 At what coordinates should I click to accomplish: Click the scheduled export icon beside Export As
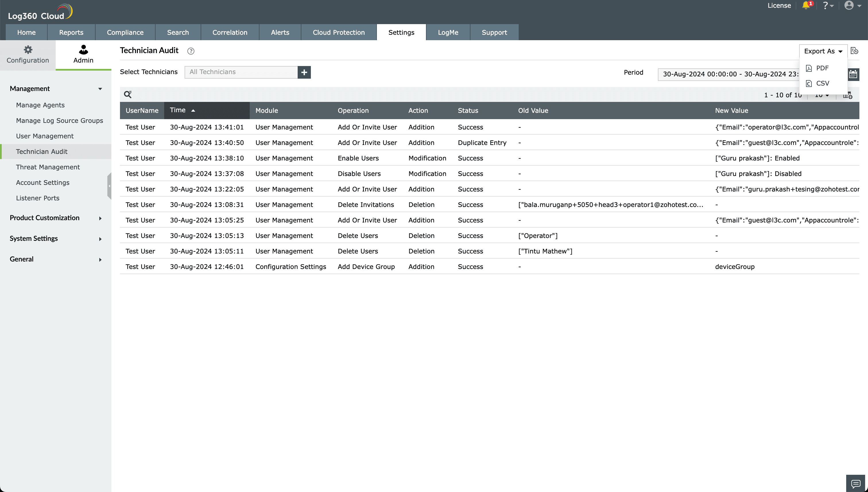pos(854,51)
